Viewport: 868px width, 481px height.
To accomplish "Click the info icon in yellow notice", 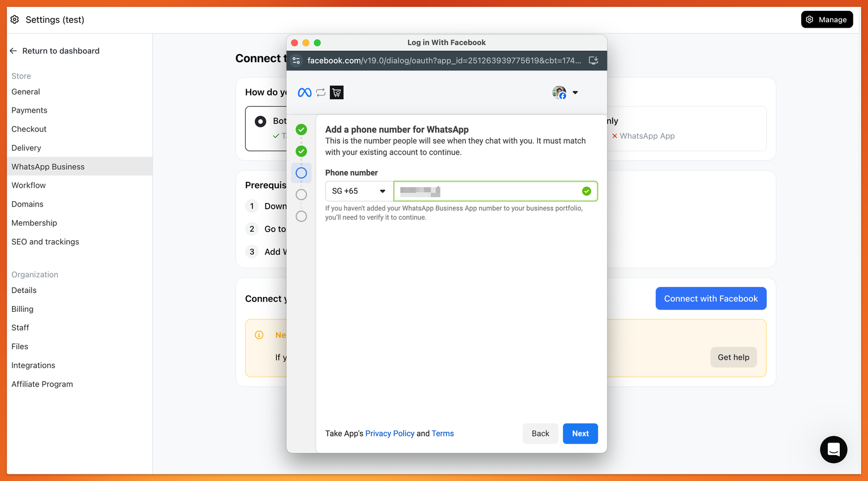I will click(x=259, y=335).
